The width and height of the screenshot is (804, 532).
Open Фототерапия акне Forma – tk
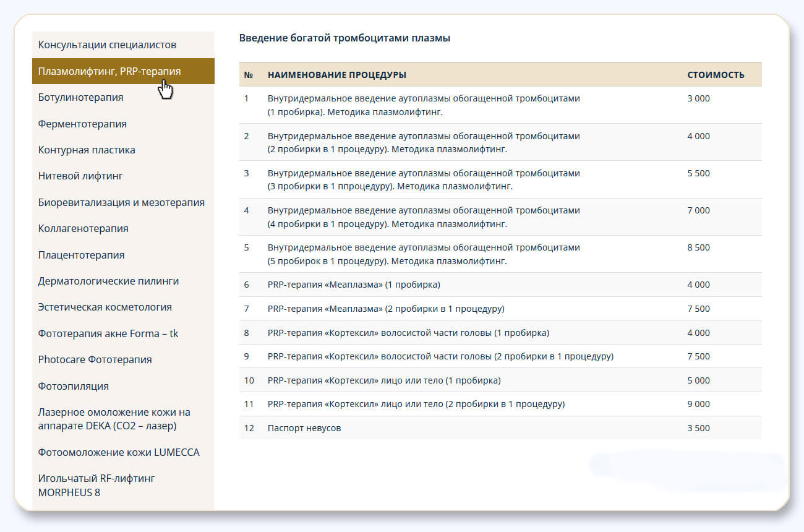click(x=108, y=333)
